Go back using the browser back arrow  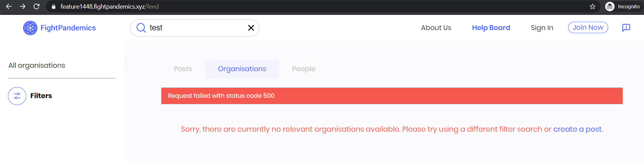pyautogui.click(x=9, y=7)
